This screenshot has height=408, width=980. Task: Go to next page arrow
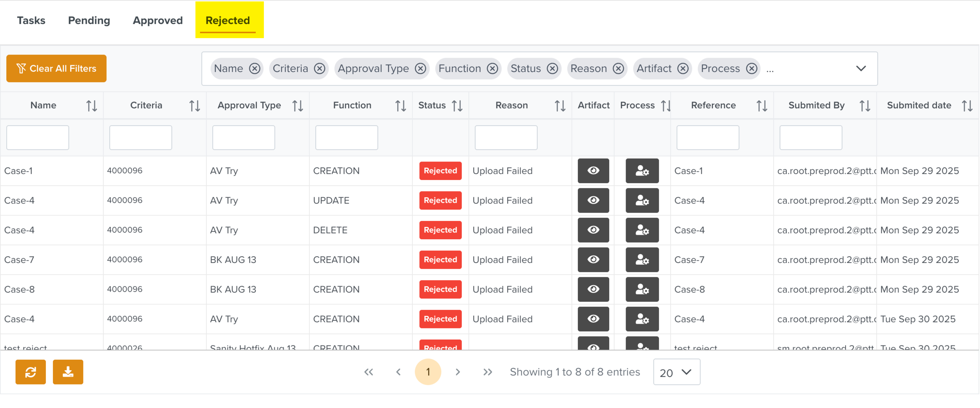coord(457,372)
